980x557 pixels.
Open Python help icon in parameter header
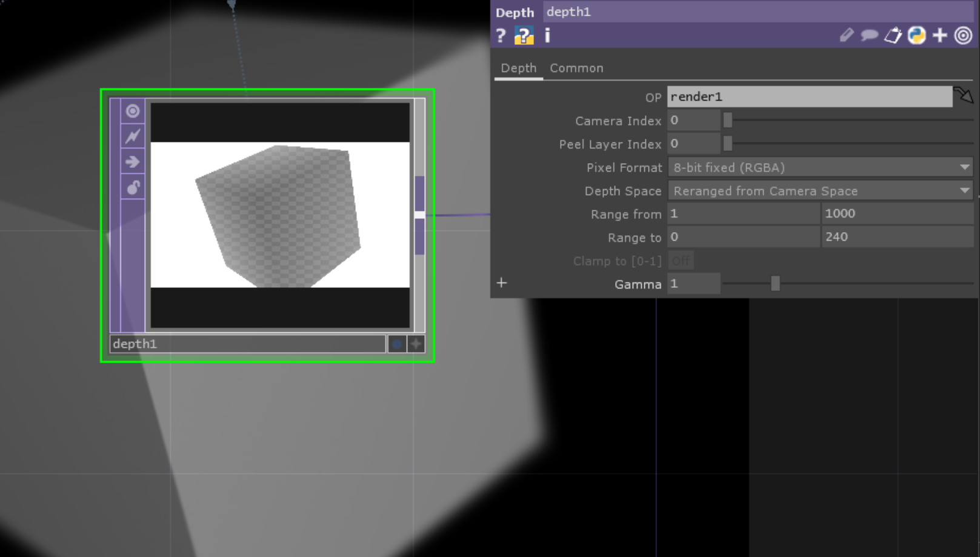pos(524,36)
